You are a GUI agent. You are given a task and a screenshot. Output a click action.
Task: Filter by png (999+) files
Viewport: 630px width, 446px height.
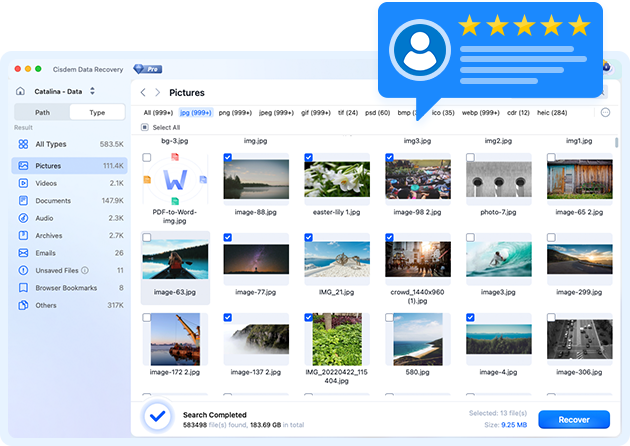click(x=235, y=113)
